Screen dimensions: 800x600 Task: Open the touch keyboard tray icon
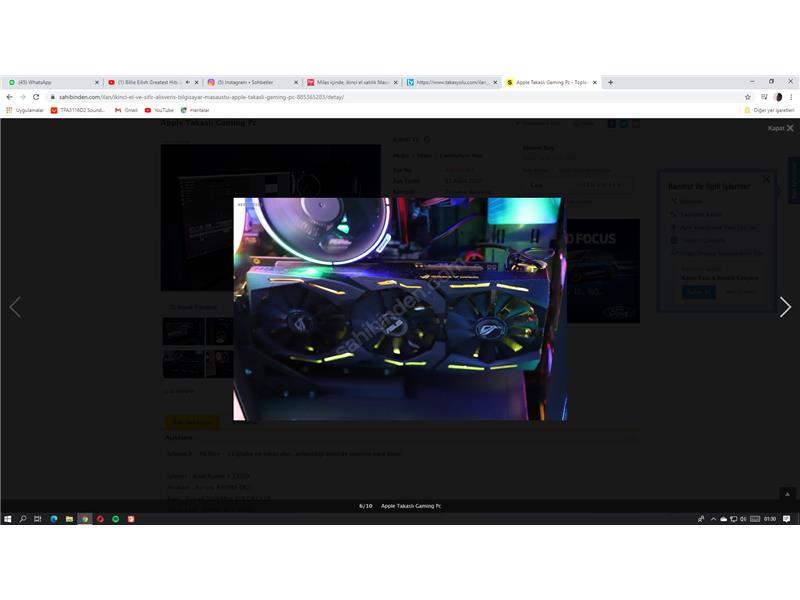(x=755, y=519)
